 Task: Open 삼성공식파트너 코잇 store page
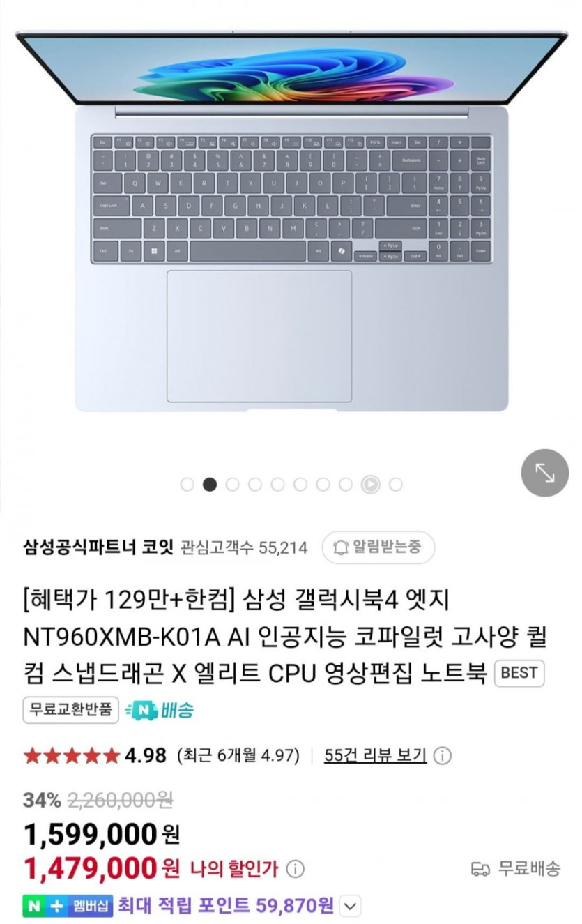pos(98,547)
